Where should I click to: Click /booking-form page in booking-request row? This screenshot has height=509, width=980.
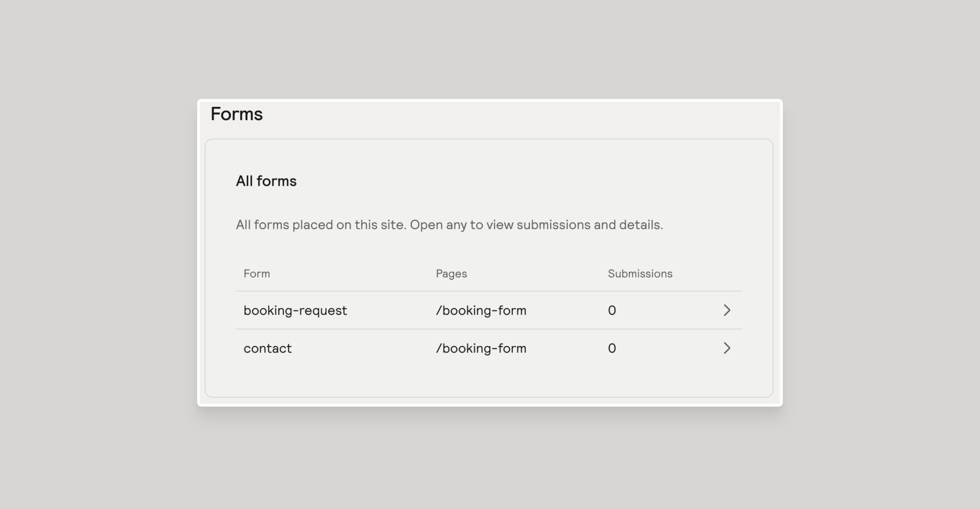pos(481,310)
